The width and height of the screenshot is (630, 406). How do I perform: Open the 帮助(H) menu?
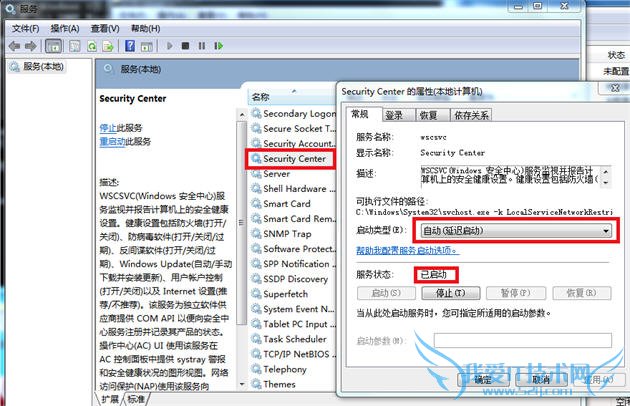point(145,29)
